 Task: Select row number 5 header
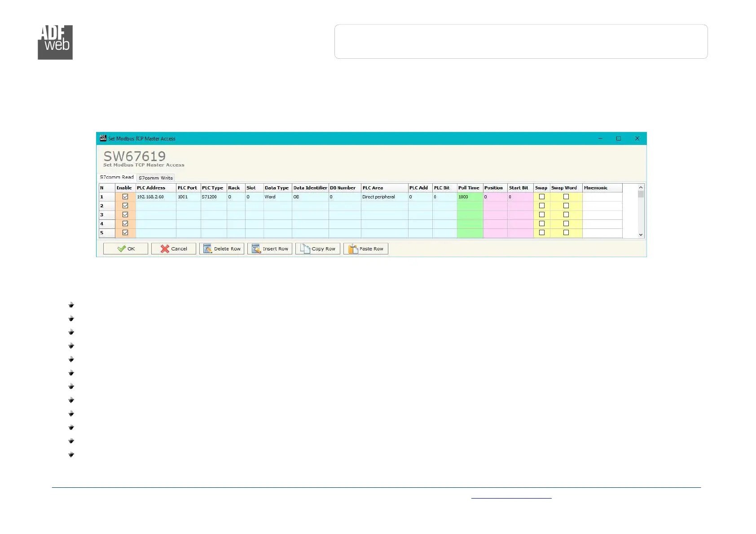point(107,233)
